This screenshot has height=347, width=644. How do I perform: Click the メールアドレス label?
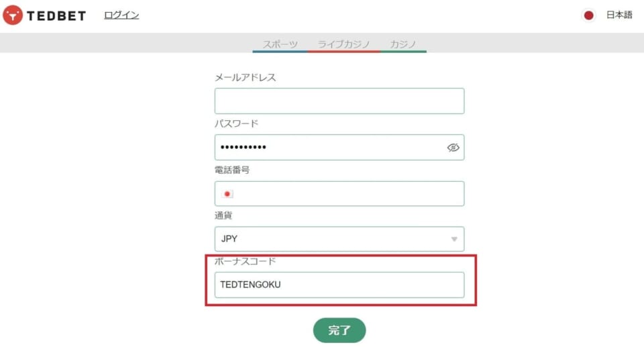tap(246, 78)
